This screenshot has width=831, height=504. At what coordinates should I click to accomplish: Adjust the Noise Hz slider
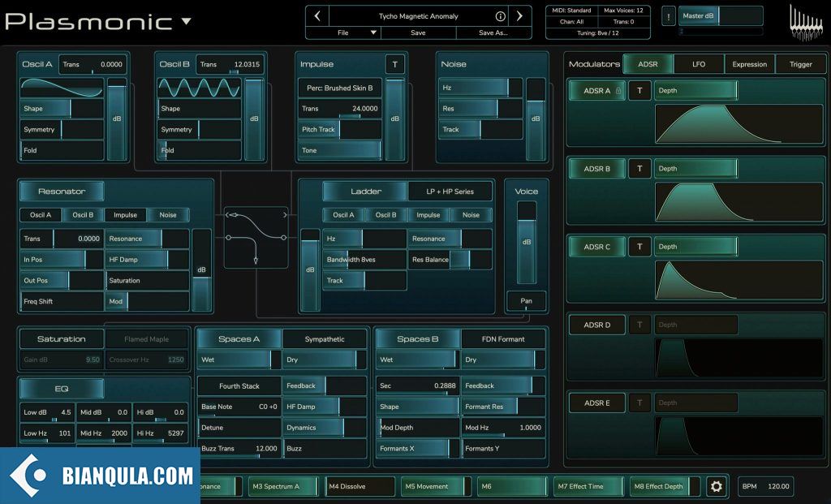(x=480, y=88)
